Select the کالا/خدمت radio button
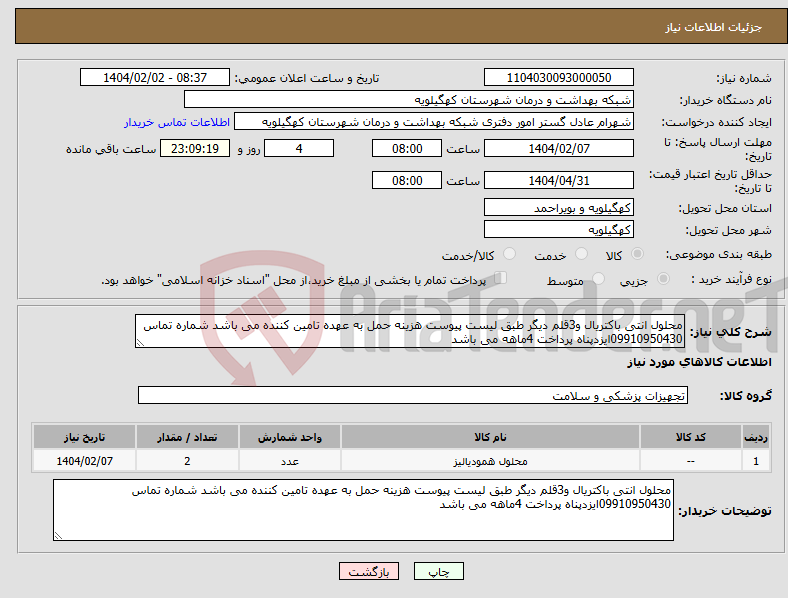The width and height of the screenshot is (788, 598). [x=509, y=254]
